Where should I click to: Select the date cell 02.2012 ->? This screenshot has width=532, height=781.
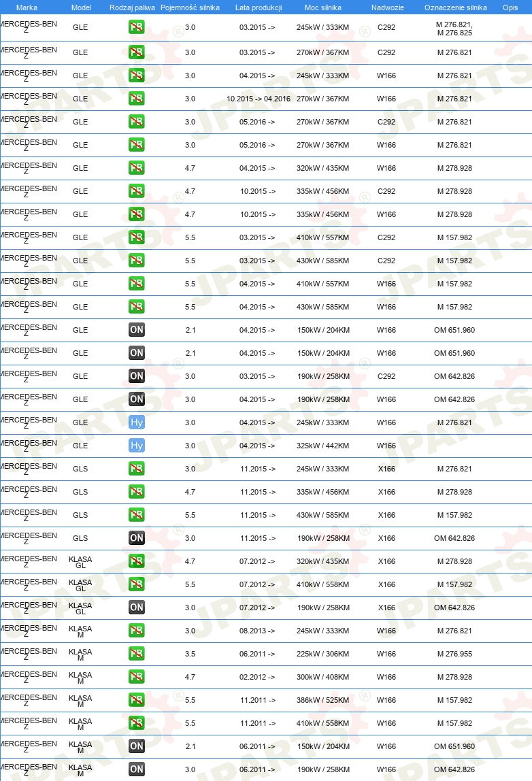coord(257,677)
